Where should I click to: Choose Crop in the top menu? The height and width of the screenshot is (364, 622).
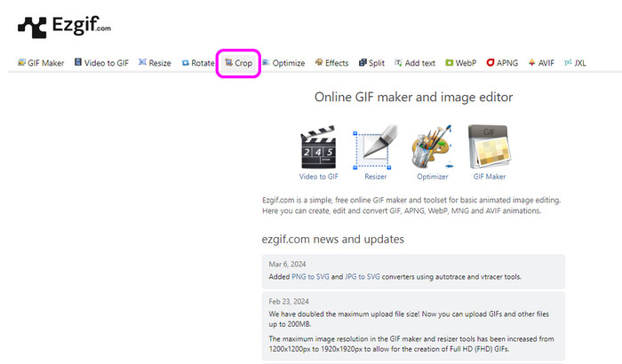point(238,63)
